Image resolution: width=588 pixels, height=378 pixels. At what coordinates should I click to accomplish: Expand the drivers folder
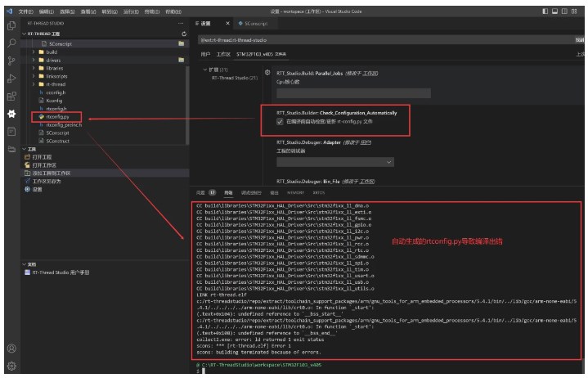pos(34,60)
